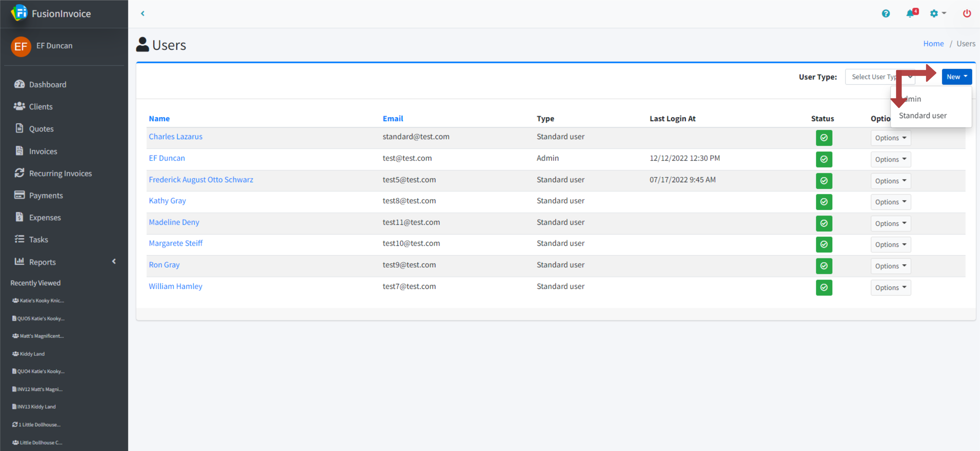Expand the Options dropdown for EF Duncan

[x=890, y=159]
